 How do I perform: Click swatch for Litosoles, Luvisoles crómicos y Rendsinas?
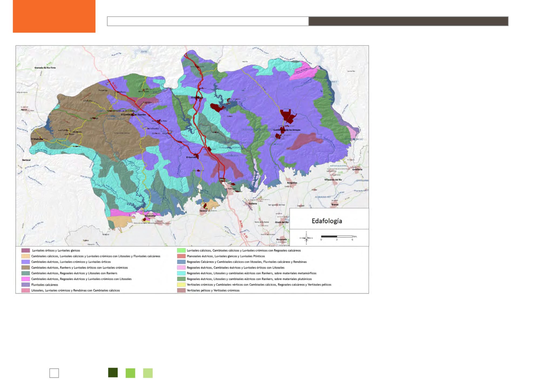[26, 291]
